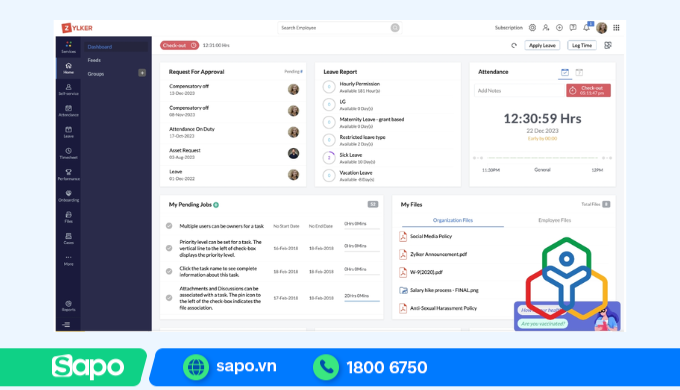Viewport: 680px width, 390px height.
Task: Click the search icon in Search Employee
Action: [x=395, y=28]
